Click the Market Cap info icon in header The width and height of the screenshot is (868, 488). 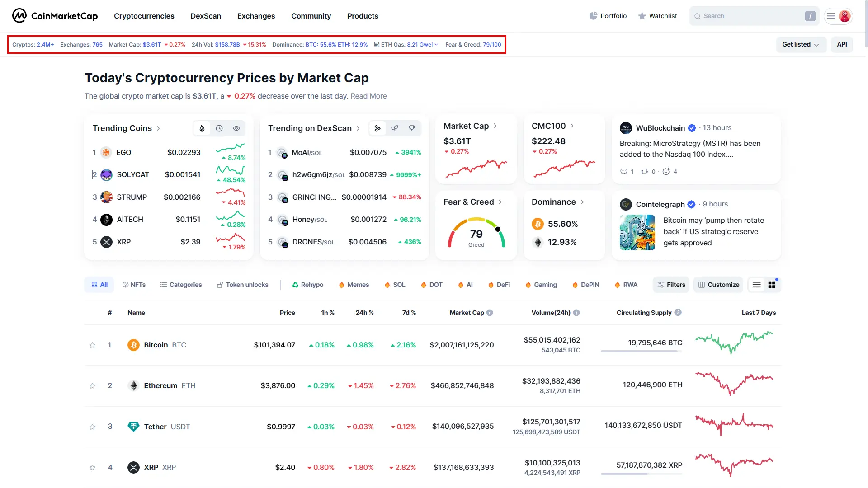click(490, 313)
